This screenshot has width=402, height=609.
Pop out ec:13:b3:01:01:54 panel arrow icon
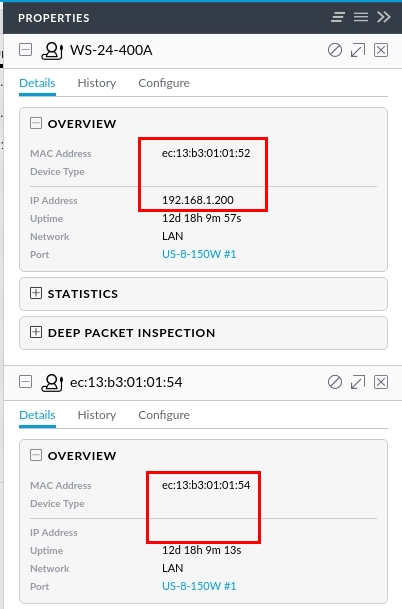[358, 382]
